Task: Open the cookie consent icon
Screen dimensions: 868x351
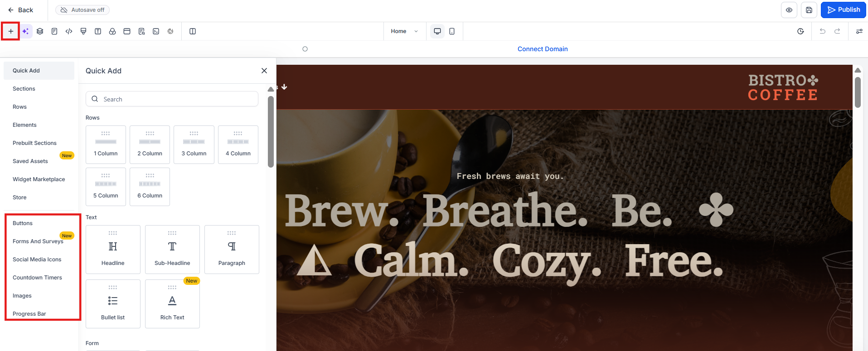Action: (x=170, y=31)
